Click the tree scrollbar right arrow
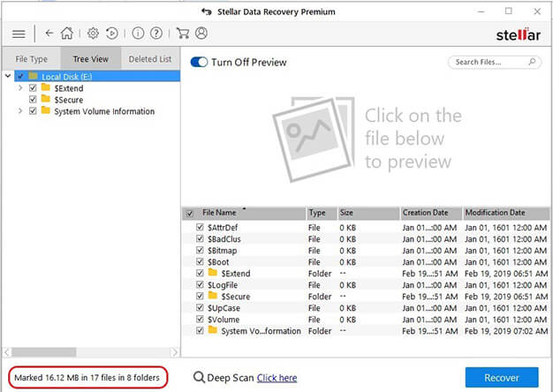553x392 pixels. click(x=175, y=351)
